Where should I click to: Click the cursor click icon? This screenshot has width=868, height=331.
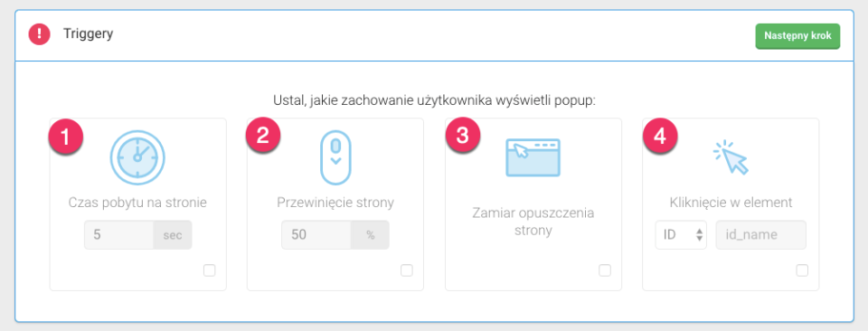tap(731, 157)
